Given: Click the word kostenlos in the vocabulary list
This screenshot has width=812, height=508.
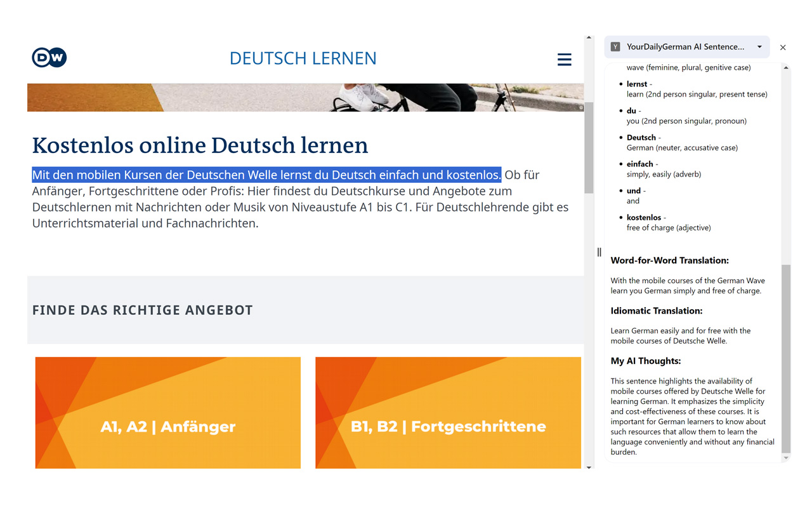Looking at the screenshot, I should 643,217.
